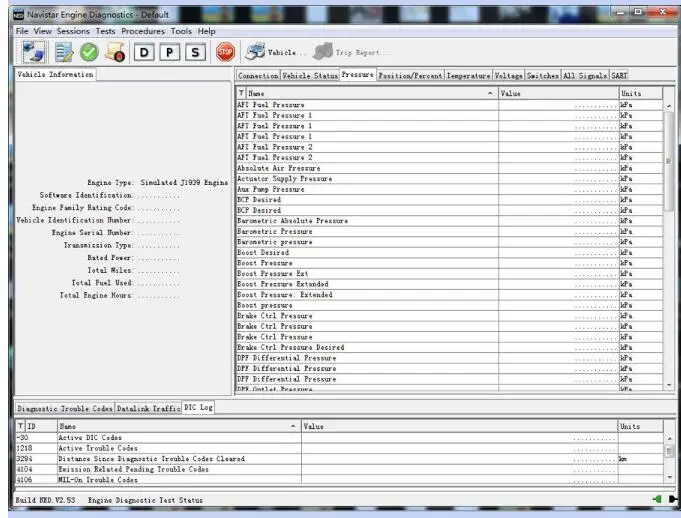Click the black arrow status bar icon
This screenshot has height=518, width=681.
tap(673, 499)
